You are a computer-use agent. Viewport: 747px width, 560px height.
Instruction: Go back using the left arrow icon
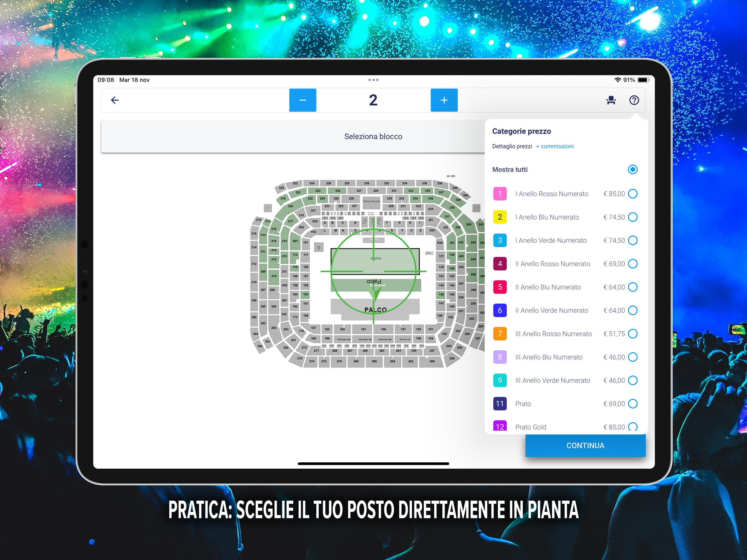tap(115, 100)
